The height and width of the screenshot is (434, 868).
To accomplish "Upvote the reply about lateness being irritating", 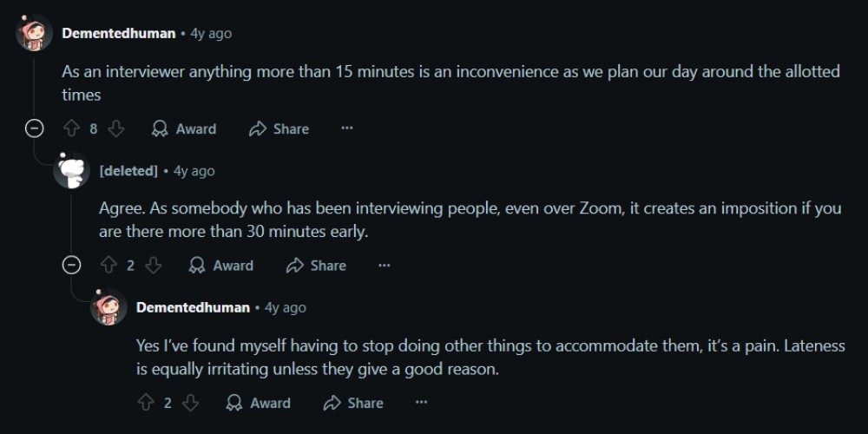I will tap(146, 403).
